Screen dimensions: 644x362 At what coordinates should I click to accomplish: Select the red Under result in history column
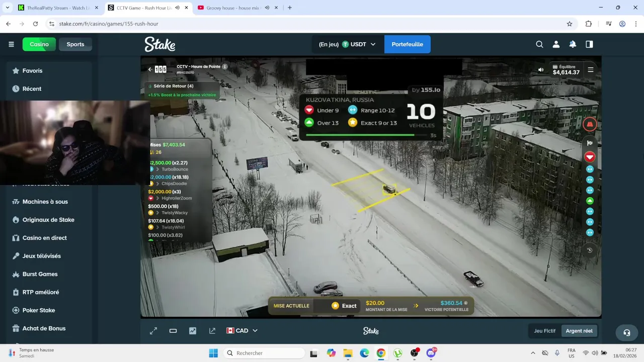coord(590,157)
